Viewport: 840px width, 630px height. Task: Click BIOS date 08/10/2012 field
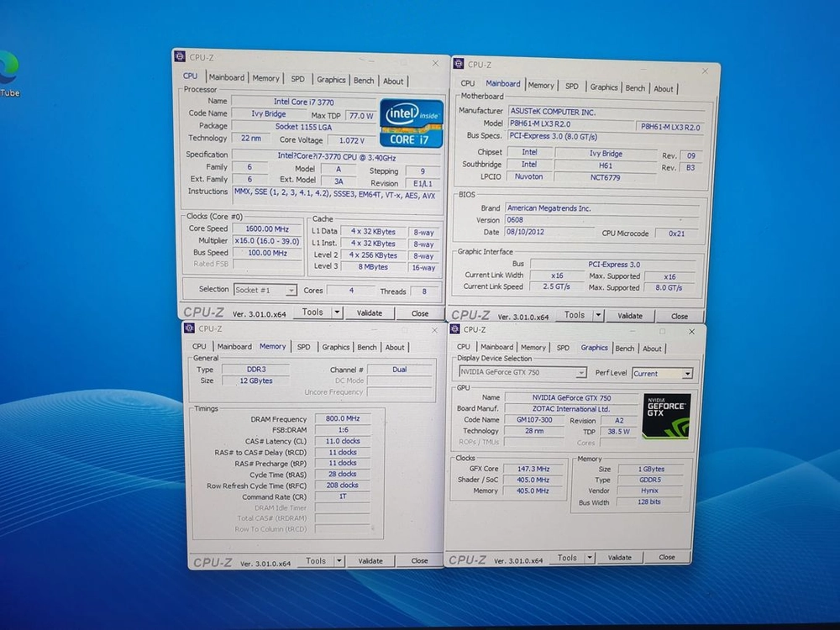(549, 232)
